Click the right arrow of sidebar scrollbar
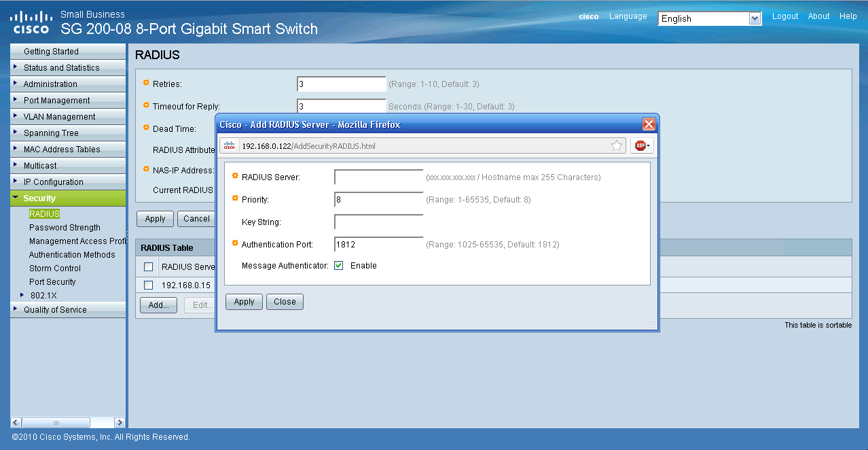The width and height of the screenshot is (868, 450). point(120,422)
